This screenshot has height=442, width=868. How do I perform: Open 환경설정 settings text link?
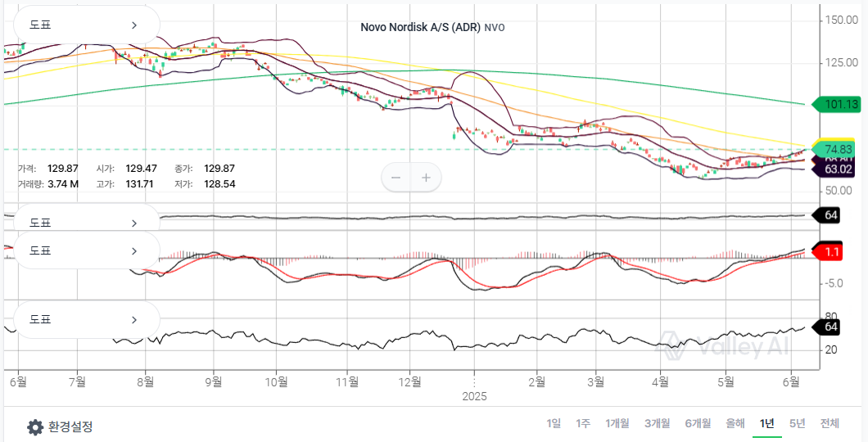(x=70, y=427)
